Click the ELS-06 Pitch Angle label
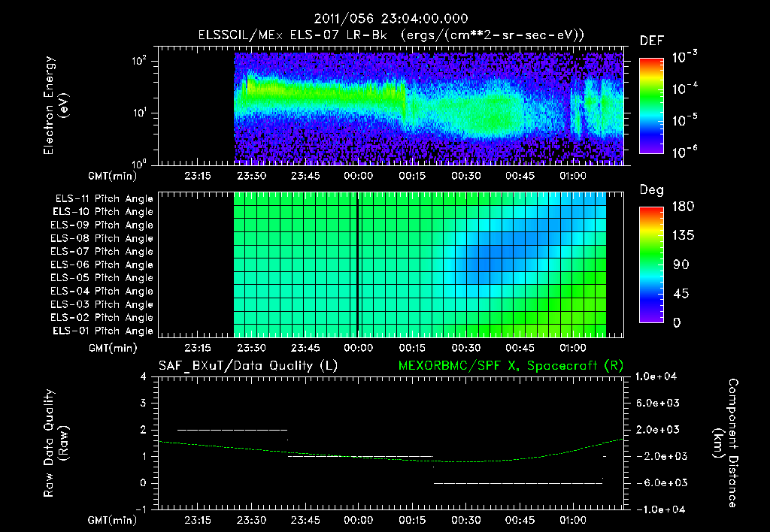 (x=102, y=265)
